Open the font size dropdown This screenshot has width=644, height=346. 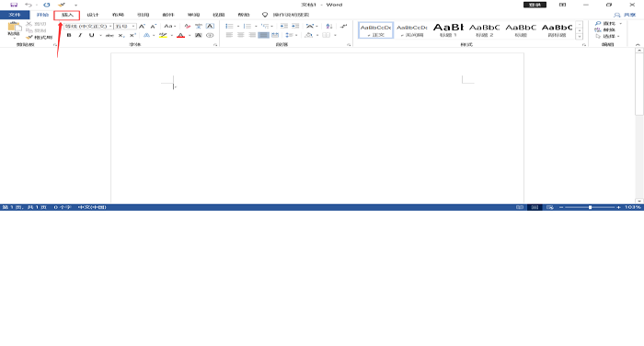[x=133, y=27]
